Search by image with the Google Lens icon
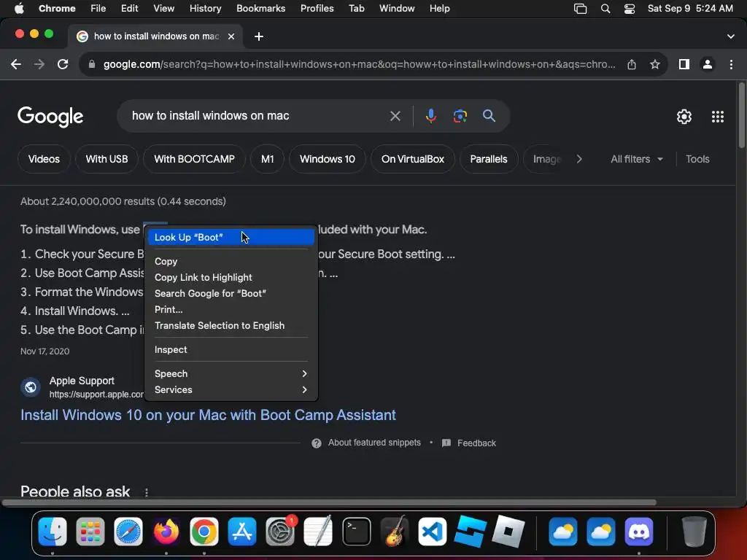Screen dimensions: 747x560 point(460,116)
